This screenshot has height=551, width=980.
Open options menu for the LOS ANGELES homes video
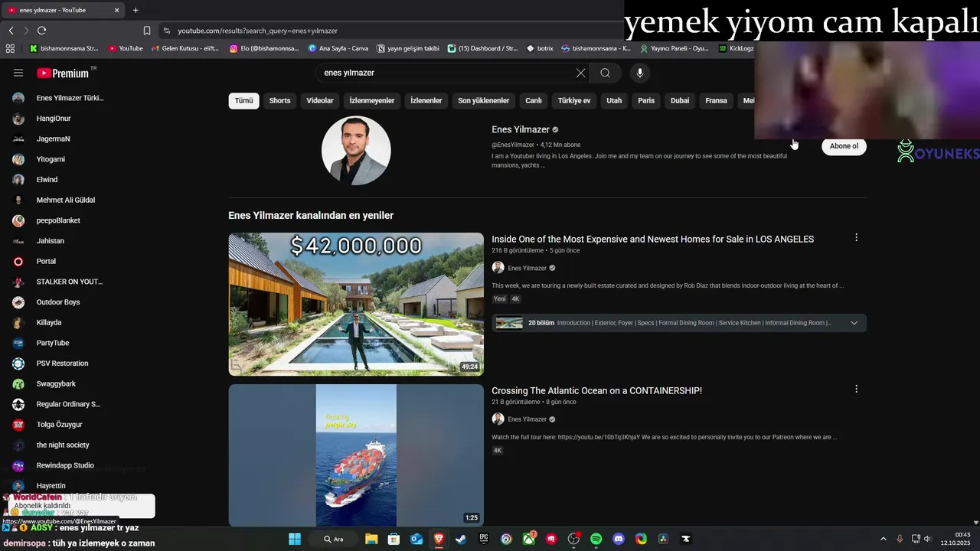[x=856, y=238]
